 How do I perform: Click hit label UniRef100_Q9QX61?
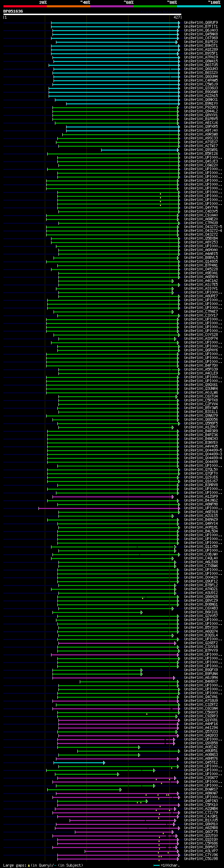(x=201, y=385)
